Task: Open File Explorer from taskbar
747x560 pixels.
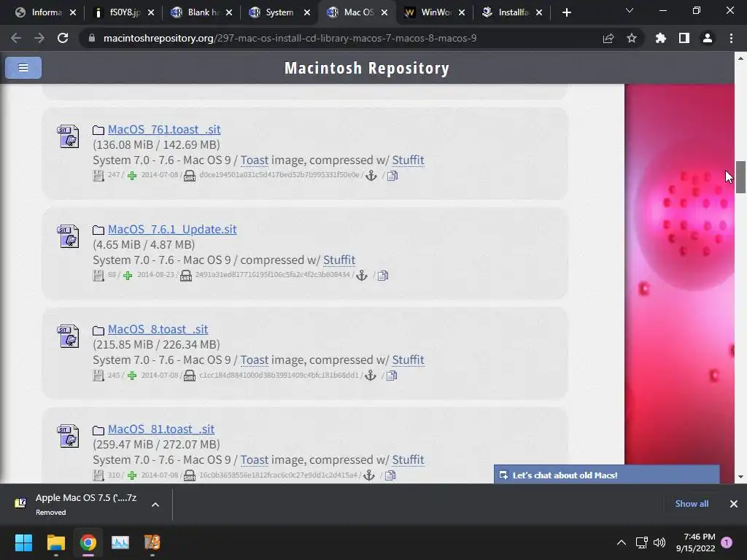Action: [x=55, y=542]
